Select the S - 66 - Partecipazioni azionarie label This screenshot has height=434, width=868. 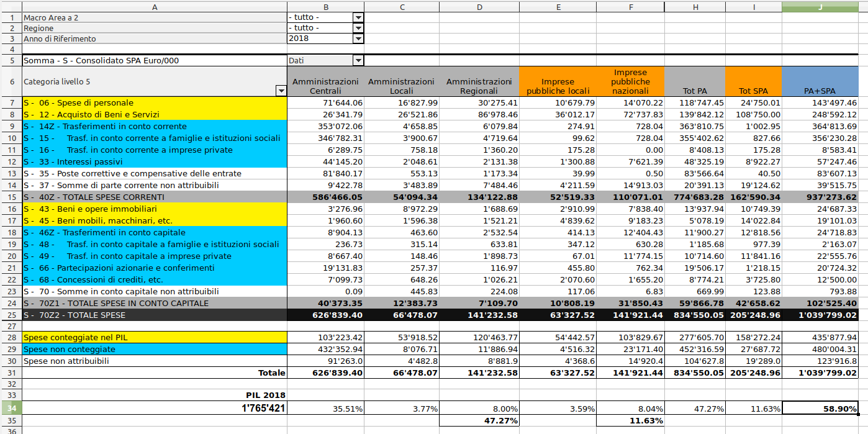pos(155,268)
